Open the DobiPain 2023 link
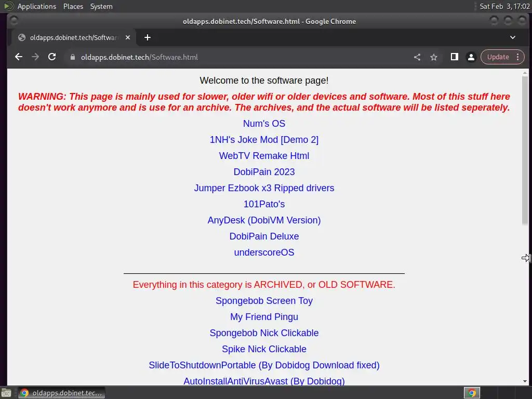The height and width of the screenshot is (399, 532). coord(264,172)
